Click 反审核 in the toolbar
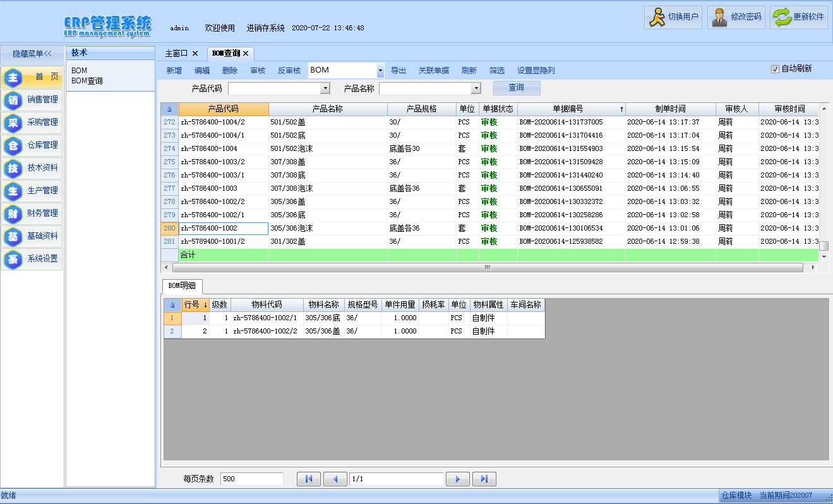The image size is (833, 504). point(289,71)
